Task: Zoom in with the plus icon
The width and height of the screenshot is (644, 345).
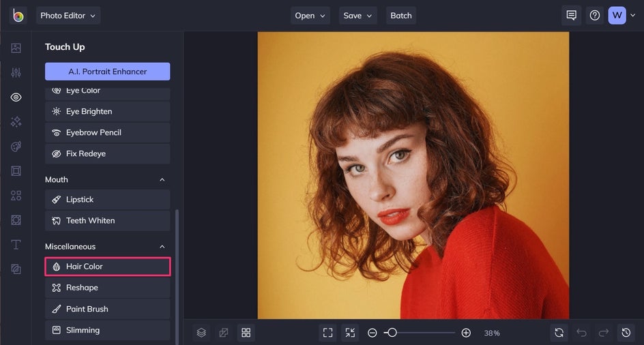Action: pyautogui.click(x=466, y=333)
